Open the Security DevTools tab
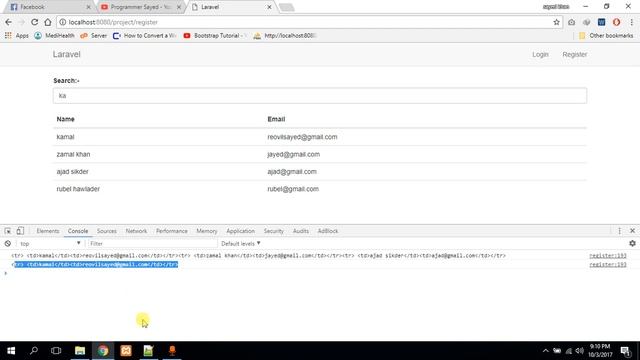 pyautogui.click(x=273, y=231)
